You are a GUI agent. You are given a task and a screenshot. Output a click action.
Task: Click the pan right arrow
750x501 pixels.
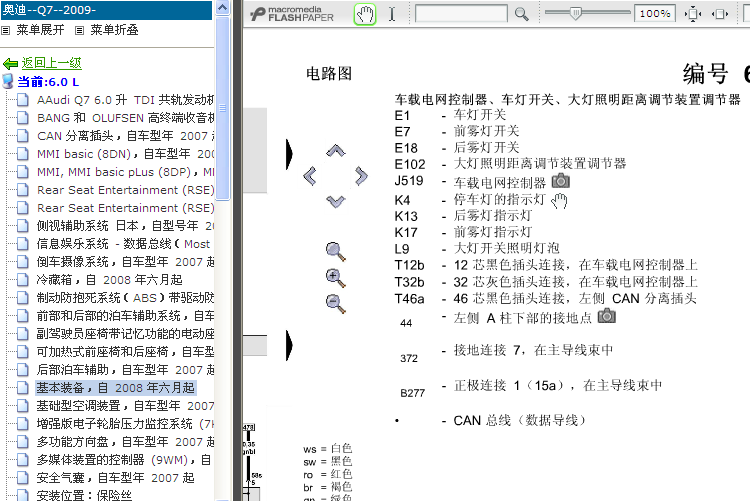coord(361,176)
